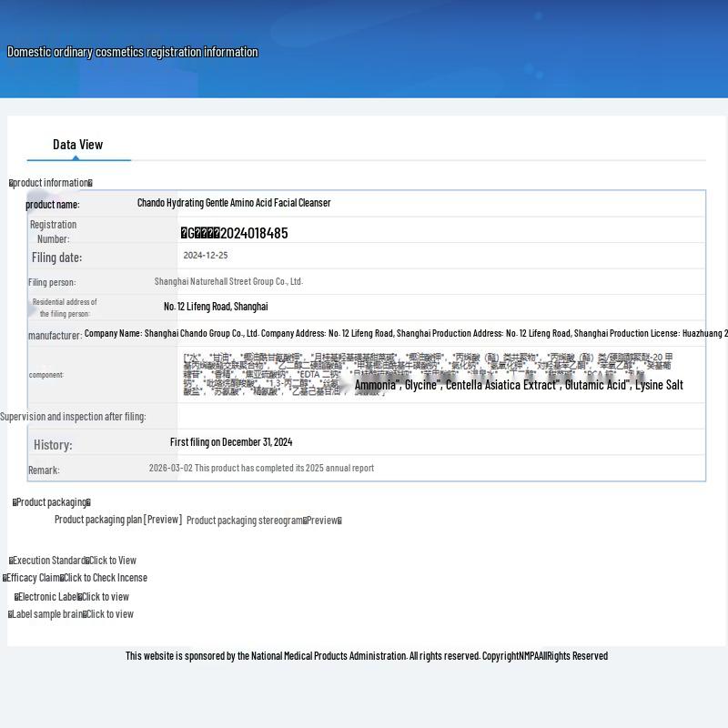Click the page title 'Domestic ordinary cosmetics registration information'

click(132, 52)
